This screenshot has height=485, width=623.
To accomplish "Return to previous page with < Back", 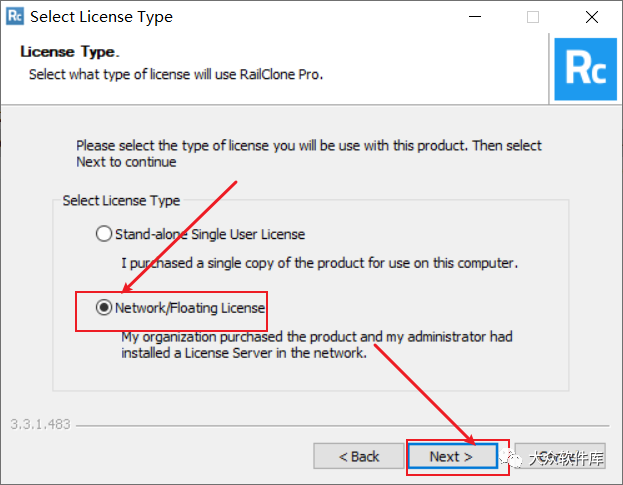I will pos(359,456).
